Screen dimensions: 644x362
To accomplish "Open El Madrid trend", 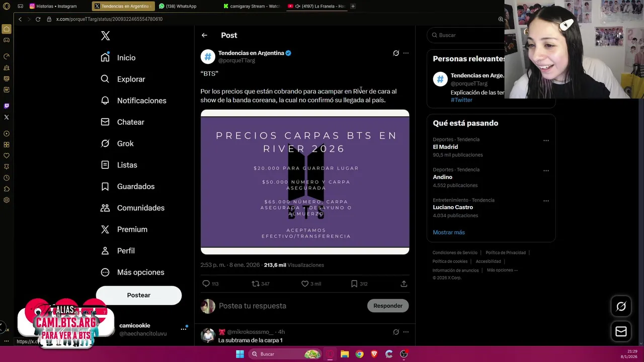I will (x=445, y=147).
